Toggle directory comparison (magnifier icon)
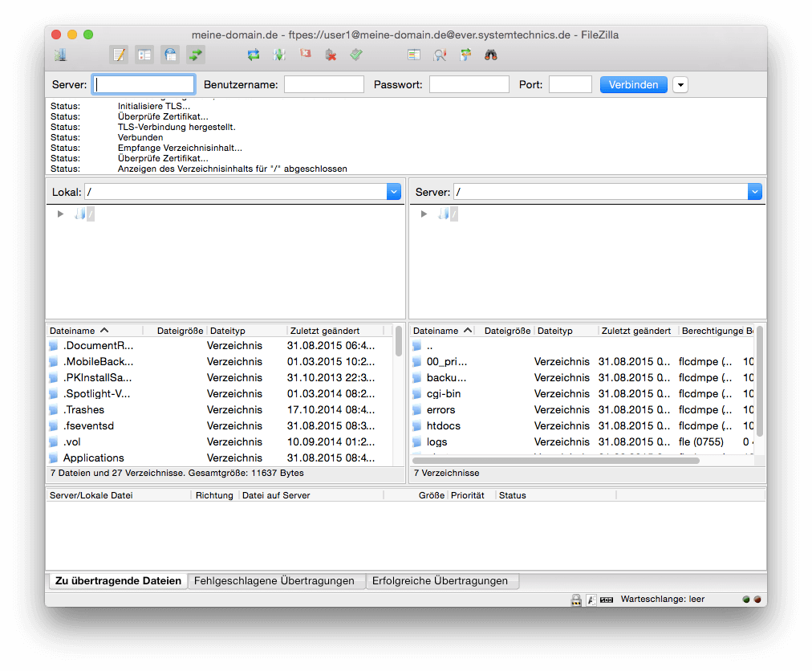 click(440, 55)
